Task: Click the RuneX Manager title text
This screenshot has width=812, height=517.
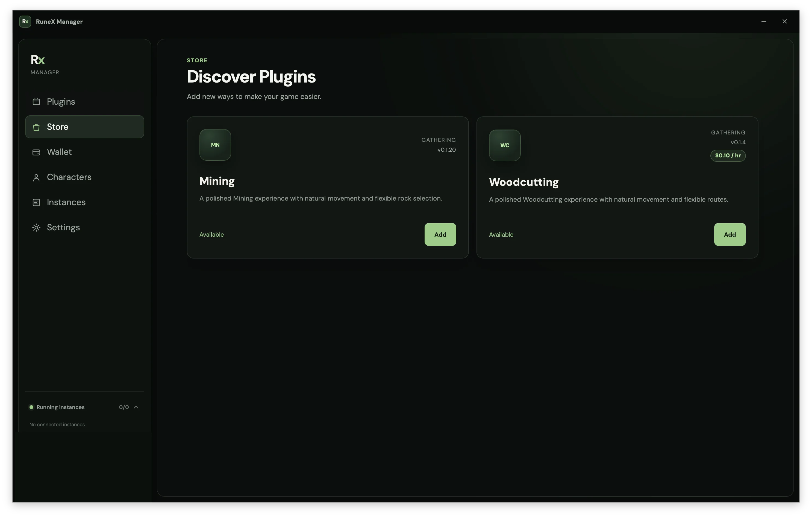Action: pyautogui.click(x=59, y=22)
